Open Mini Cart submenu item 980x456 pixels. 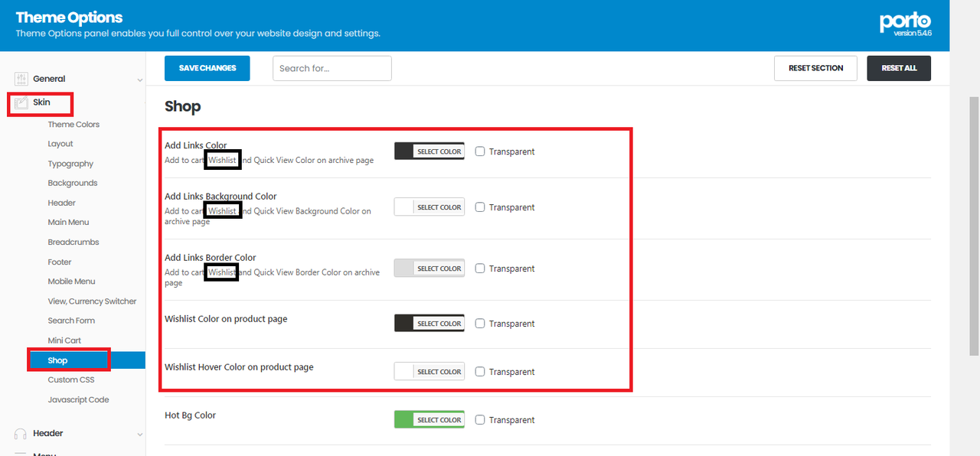(64, 340)
